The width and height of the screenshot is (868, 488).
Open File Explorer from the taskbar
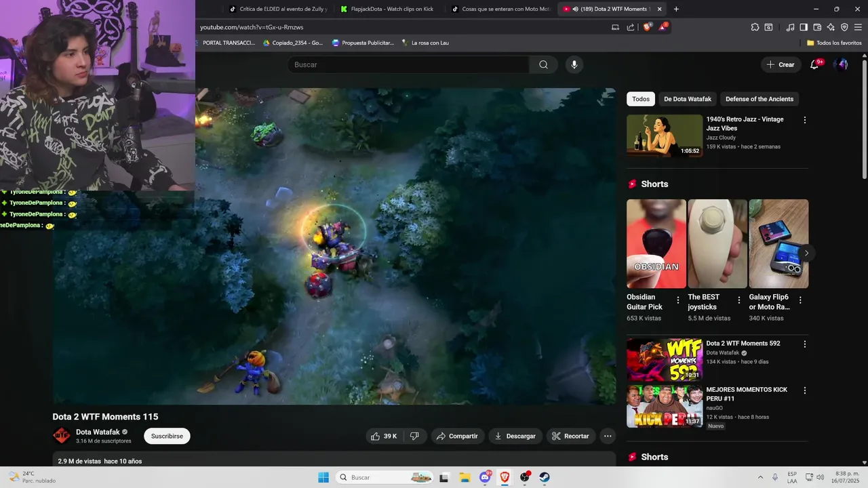tap(465, 477)
